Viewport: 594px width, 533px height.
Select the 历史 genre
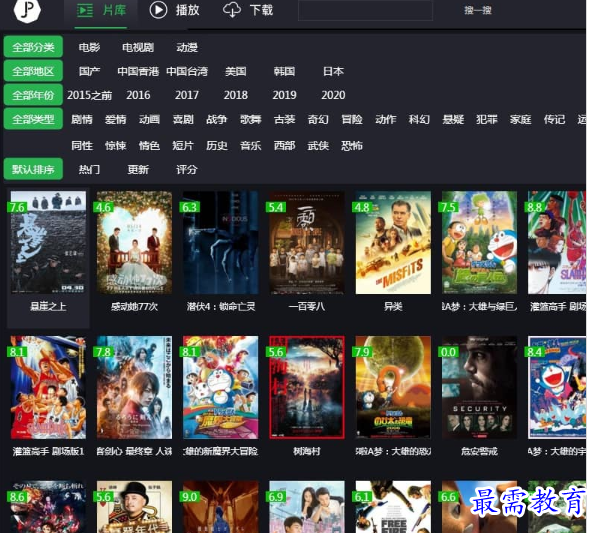coord(217,145)
